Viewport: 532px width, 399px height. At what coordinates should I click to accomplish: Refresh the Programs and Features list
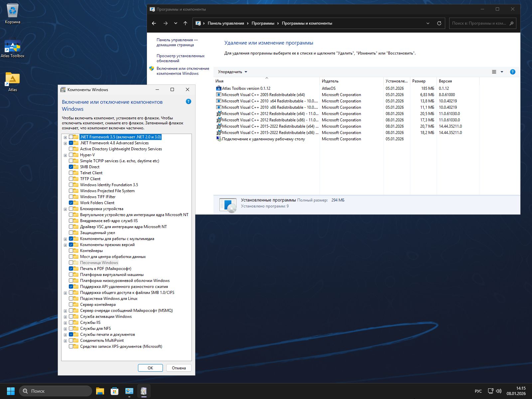tap(439, 23)
